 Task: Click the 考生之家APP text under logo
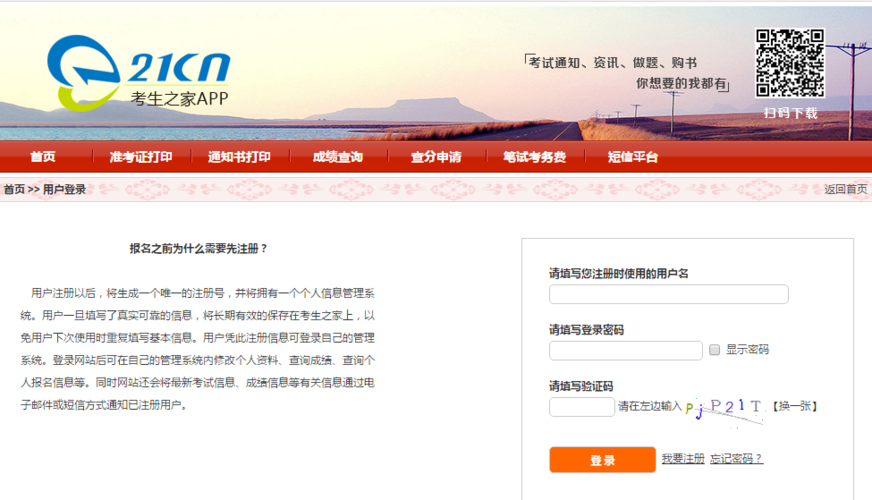[x=179, y=98]
